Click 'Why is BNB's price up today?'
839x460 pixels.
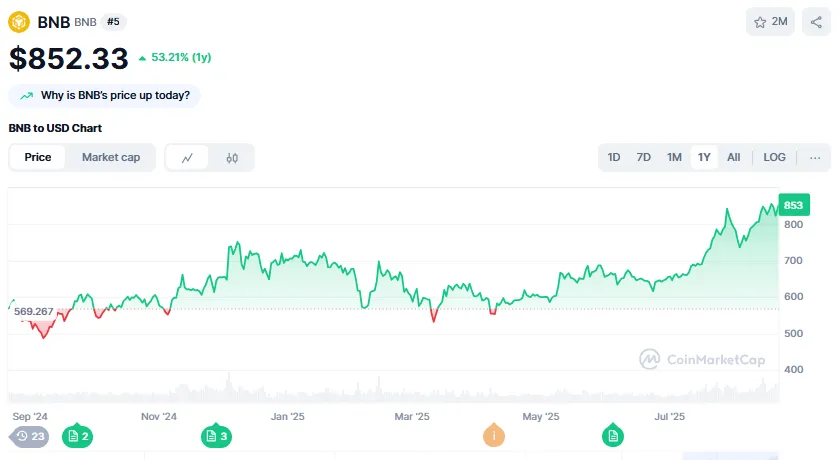[106, 95]
